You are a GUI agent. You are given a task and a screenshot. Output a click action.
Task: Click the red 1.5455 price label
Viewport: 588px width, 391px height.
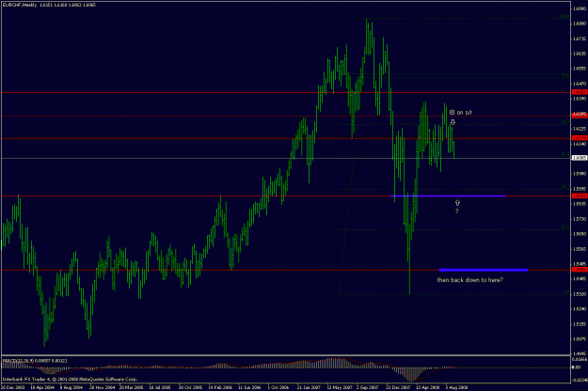pos(580,270)
